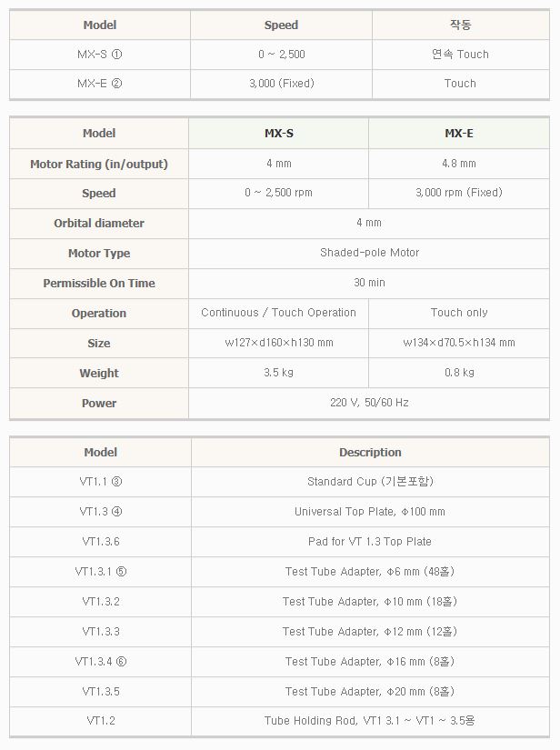Select the 3.5 kg weight cell
The height and width of the screenshot is (750, 560).
(x=278, y=373)
